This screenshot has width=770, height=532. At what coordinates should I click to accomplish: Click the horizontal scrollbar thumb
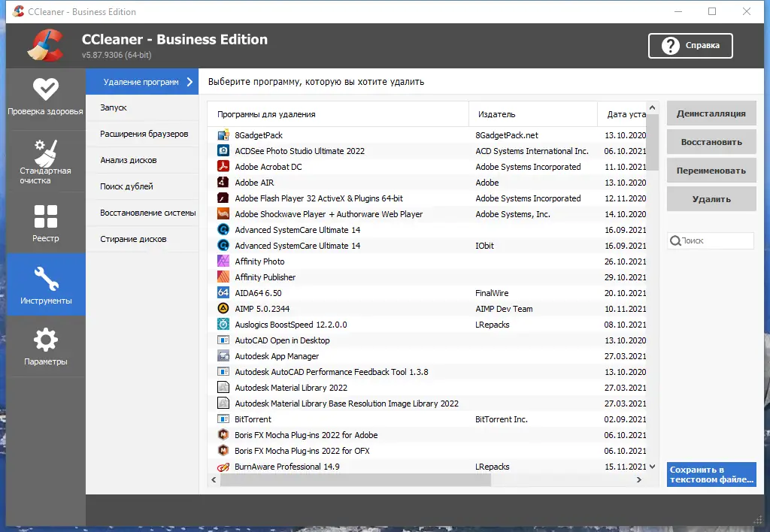coord(356,480)
